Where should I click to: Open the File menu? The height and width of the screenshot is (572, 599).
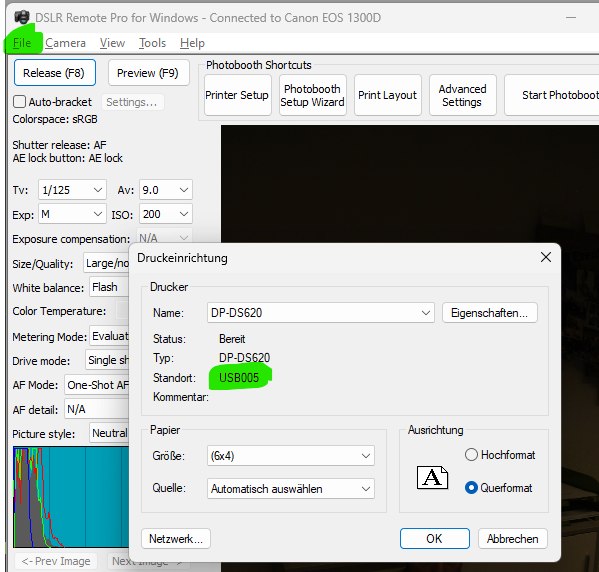[22, 43]
